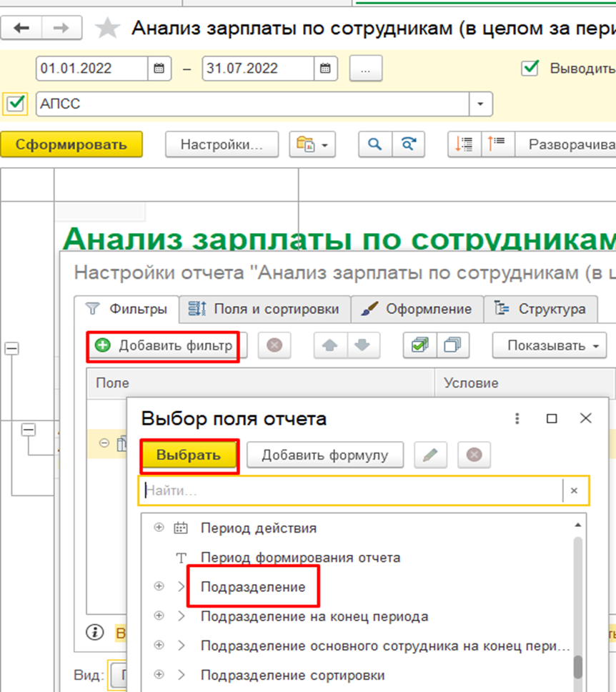
Task: Click the favorites star icon
Action: click(x=108, y=28)
